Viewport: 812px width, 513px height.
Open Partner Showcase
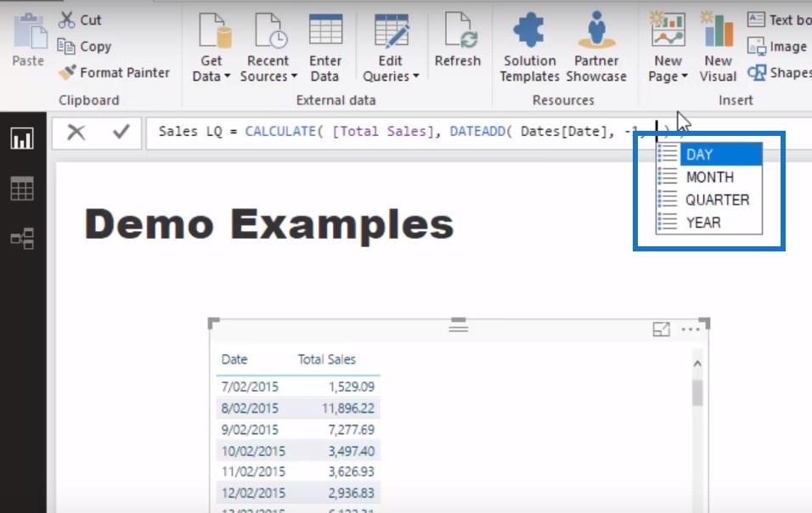[596, 48]
